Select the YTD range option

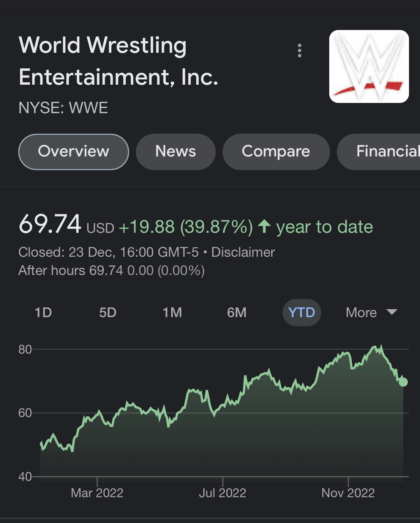tap(302, 313)
